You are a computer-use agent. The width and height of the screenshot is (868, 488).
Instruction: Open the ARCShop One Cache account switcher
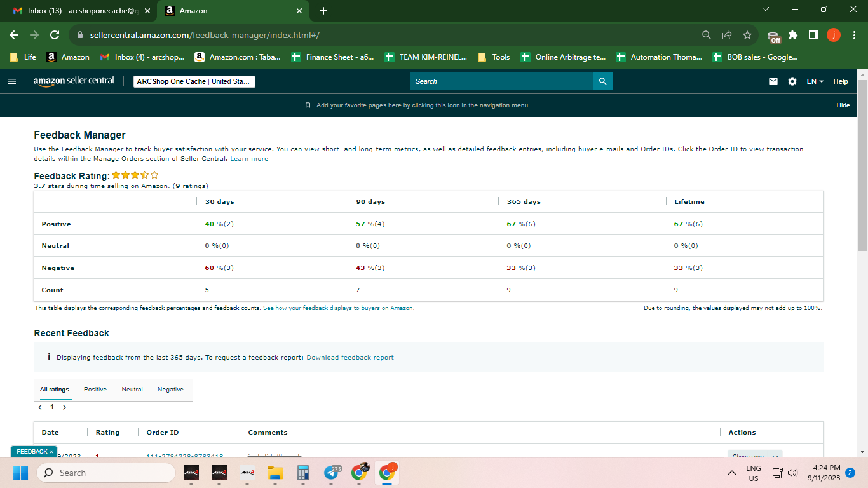pyautogui.click(x=194, y=81)
